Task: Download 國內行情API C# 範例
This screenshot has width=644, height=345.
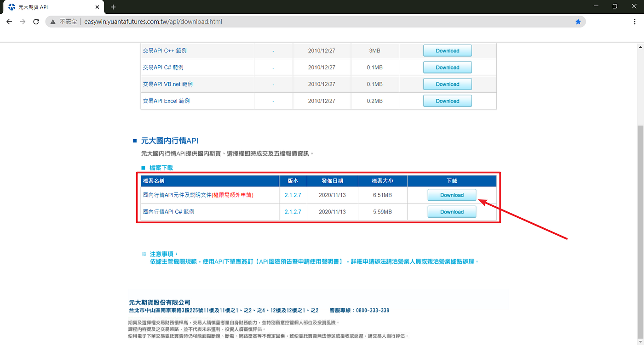Action: pos(452,212)
